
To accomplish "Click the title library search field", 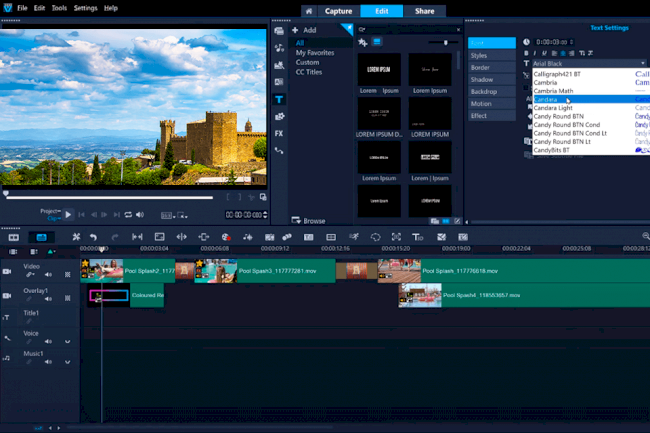I will (409, 29).
